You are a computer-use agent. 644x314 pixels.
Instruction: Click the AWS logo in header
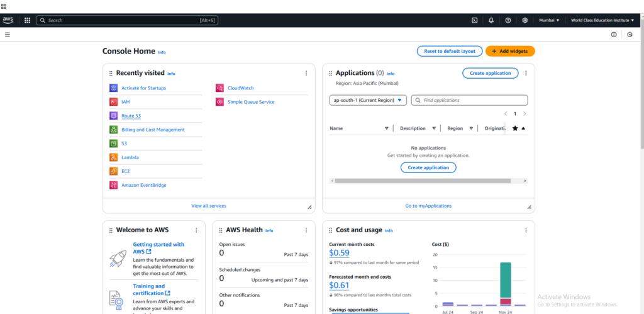[x=8, y=20]
